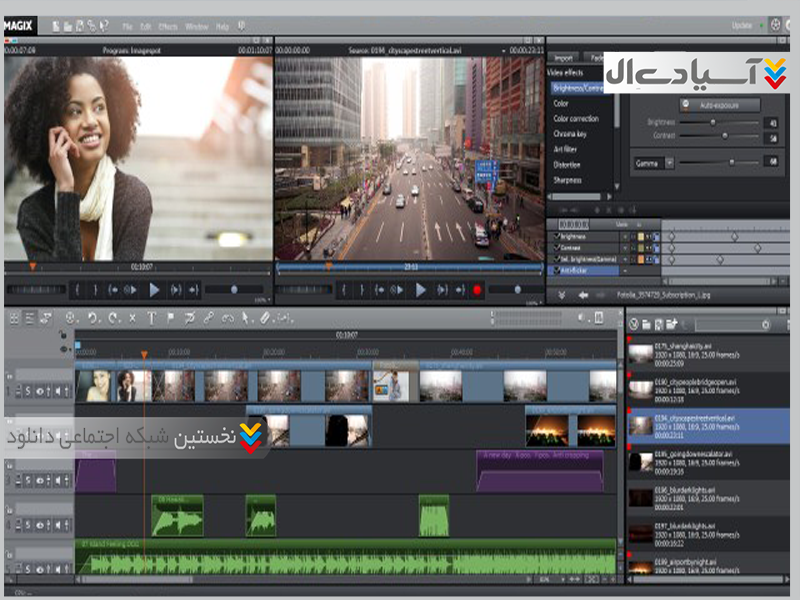Screen dimensions: 800x600
Task: Select the mouse pointer tool in timeline toolbar
Action: click(246, 318)
